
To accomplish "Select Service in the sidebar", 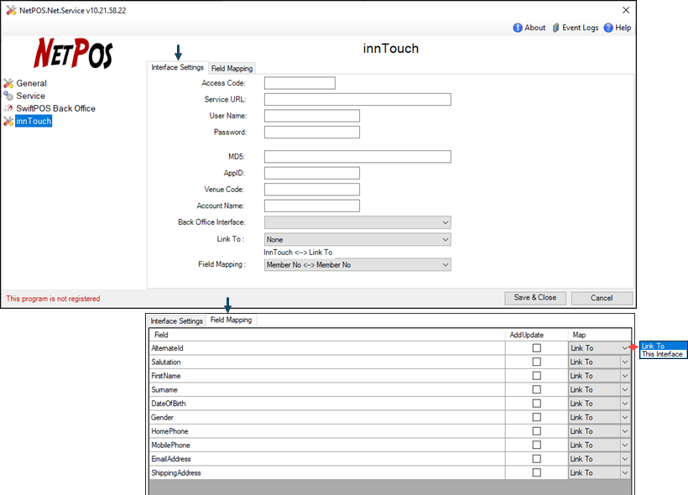I will [x=30, y=95].
